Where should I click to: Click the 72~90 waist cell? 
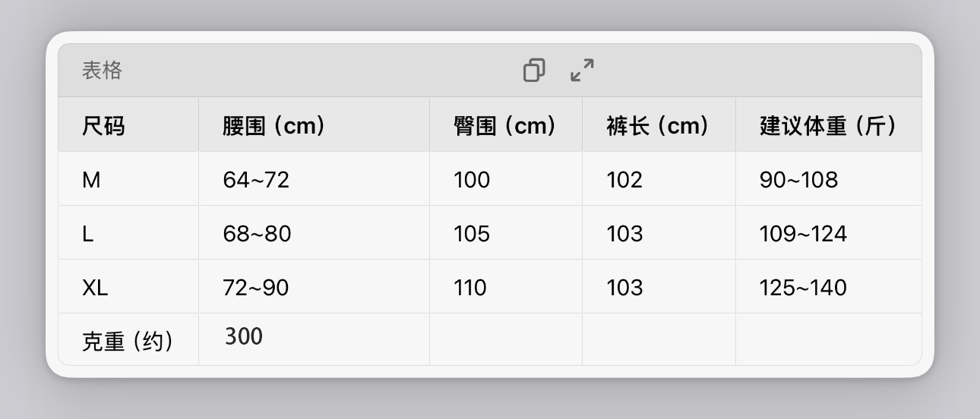(x=256, y=288)
